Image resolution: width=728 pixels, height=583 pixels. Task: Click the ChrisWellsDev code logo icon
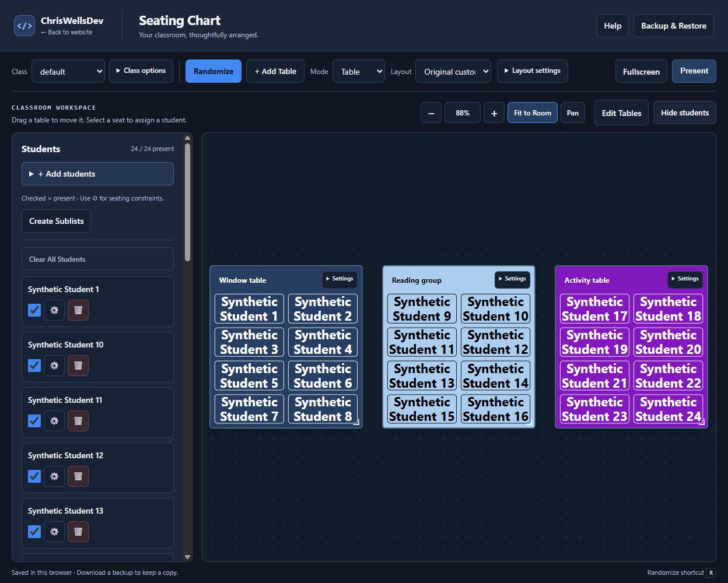coord(24,26)
